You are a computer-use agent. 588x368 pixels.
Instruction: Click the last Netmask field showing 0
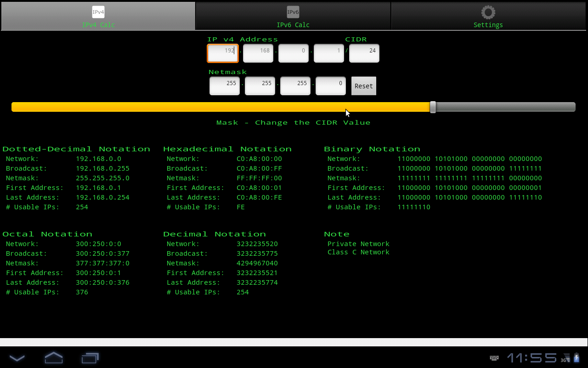330,86
